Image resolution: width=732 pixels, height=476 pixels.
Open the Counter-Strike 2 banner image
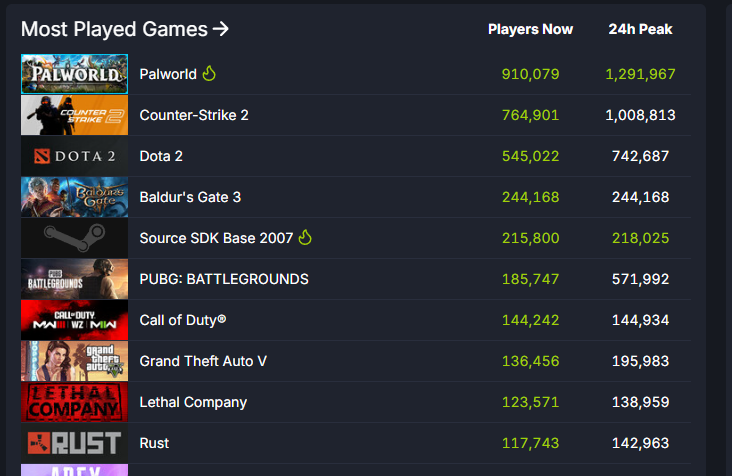click(74, 115)
